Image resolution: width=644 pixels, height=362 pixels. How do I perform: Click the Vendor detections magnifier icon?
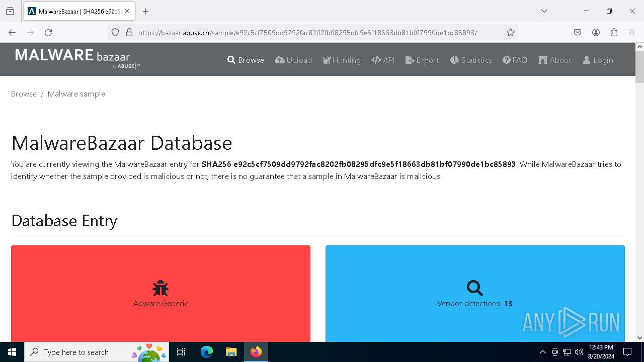474,288
